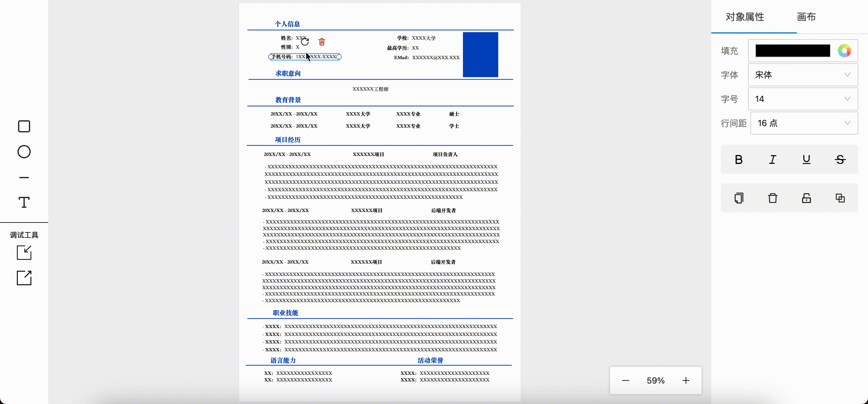Toggle italic formatting
Viewport: 868px width, 404px height.
[772, 159]
